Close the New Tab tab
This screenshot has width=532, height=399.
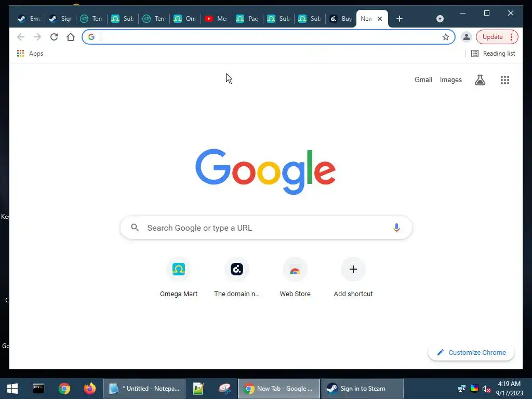click(x=380, y=19)
